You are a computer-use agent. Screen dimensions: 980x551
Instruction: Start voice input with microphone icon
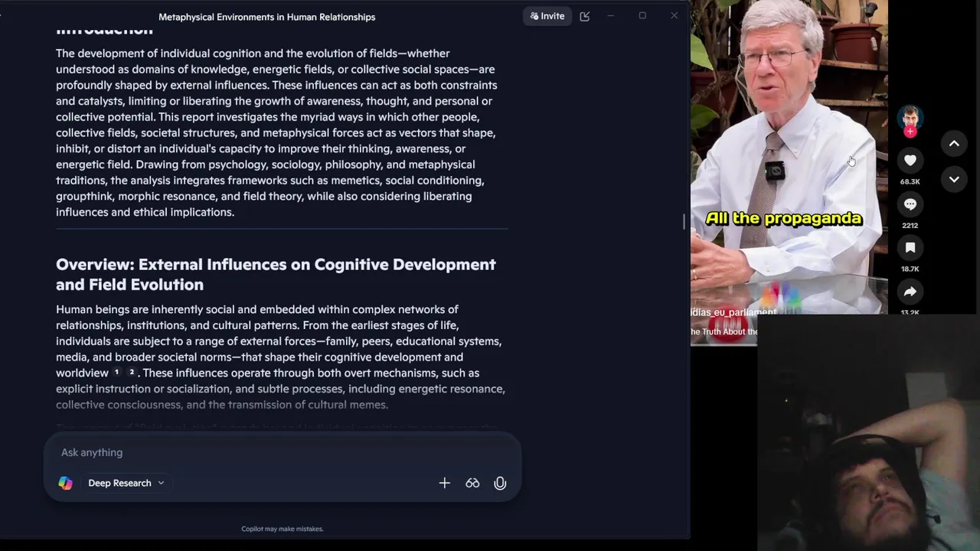pos(500,483)
